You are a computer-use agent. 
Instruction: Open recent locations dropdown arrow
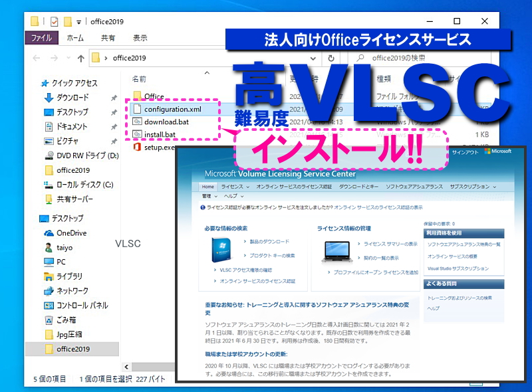coord(68,58)
